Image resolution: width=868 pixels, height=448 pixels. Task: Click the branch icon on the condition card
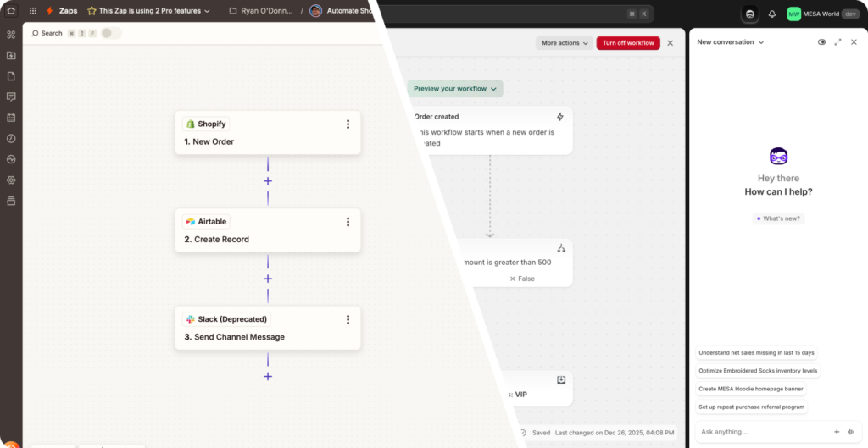[561, 248]
